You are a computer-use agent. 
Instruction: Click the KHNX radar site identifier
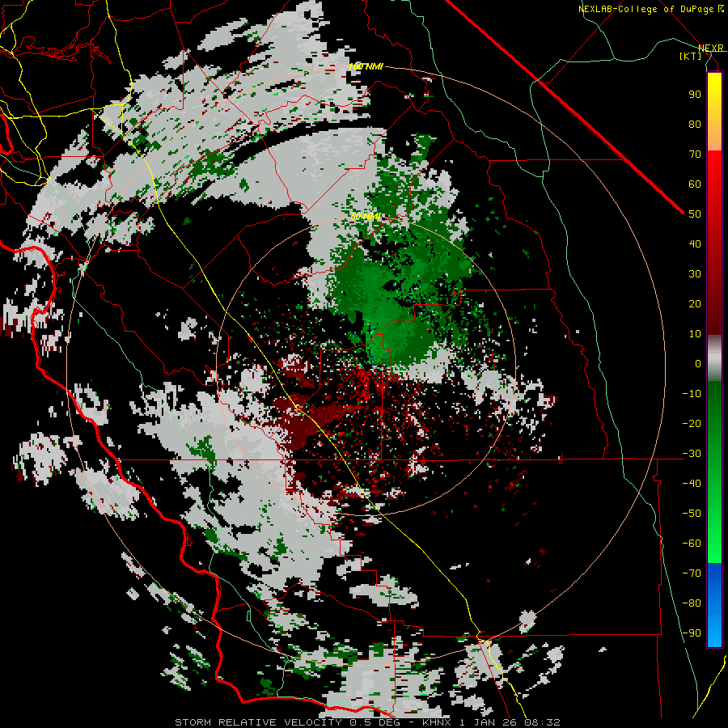tap(438, 722)
